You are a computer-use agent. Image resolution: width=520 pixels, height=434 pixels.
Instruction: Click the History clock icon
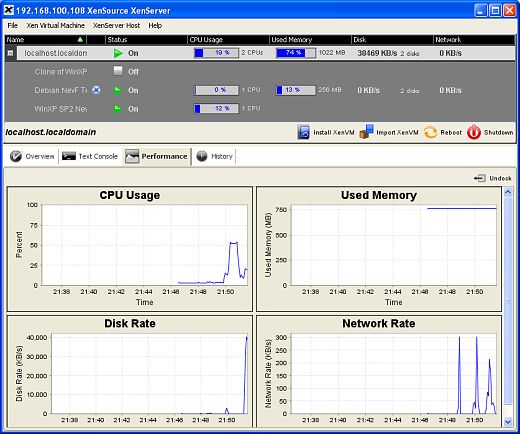(x=202, y=156)
